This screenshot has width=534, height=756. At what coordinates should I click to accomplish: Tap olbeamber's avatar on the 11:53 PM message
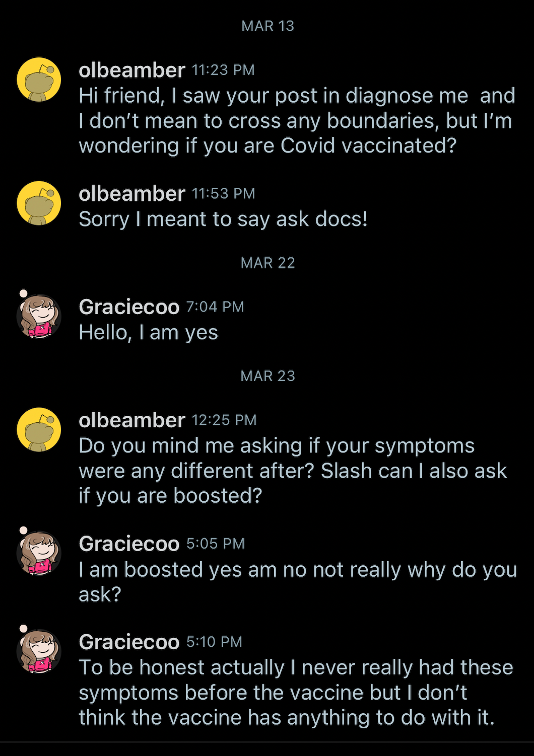(39, 203)
